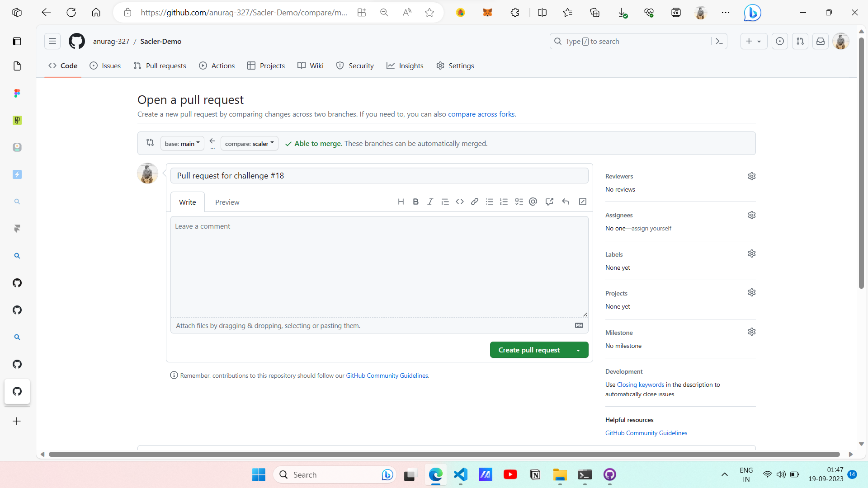The height and width of the screenshot is (488, 868).
Task: Apply italic formatting to the comment
Action: pos(430,202)
